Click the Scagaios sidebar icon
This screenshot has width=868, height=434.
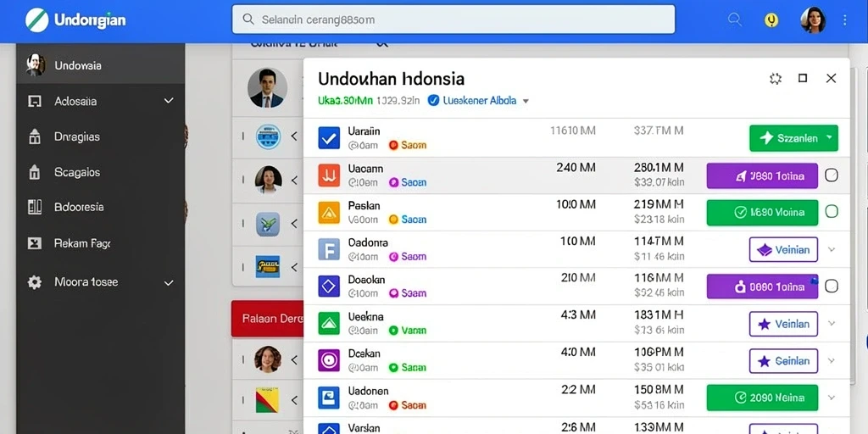click(x=34, y=172)
